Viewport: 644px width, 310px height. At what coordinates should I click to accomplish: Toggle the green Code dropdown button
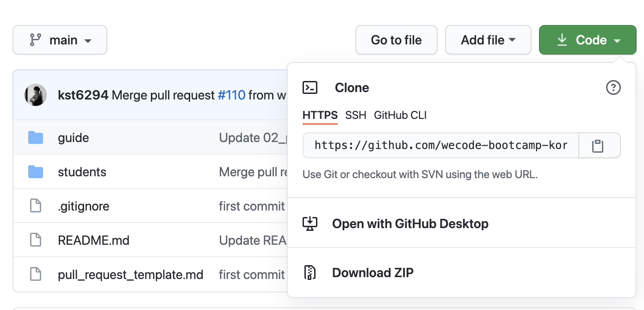coord(588,40)
